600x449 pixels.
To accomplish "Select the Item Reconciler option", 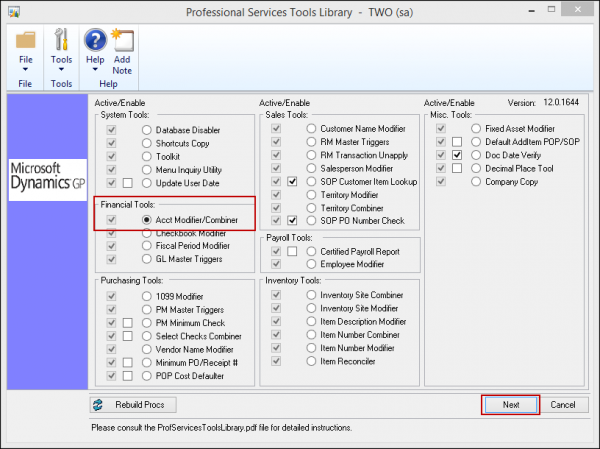I will point(311,361).
